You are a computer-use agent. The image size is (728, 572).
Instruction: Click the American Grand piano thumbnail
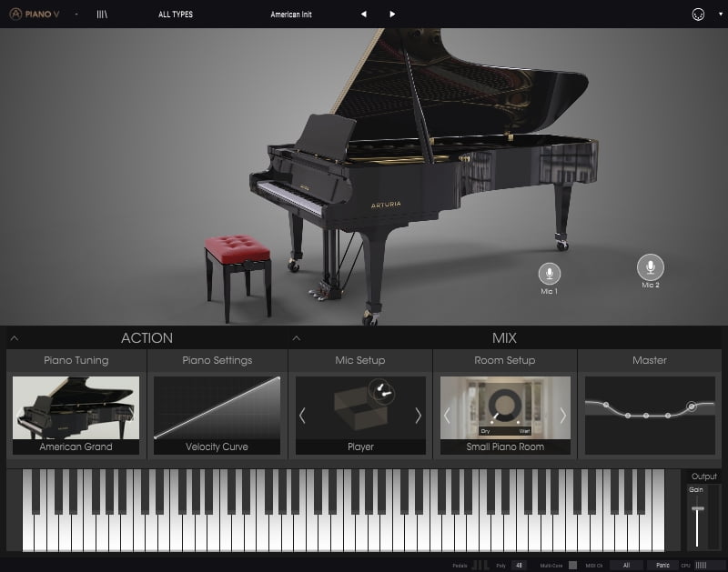point(76,407)
